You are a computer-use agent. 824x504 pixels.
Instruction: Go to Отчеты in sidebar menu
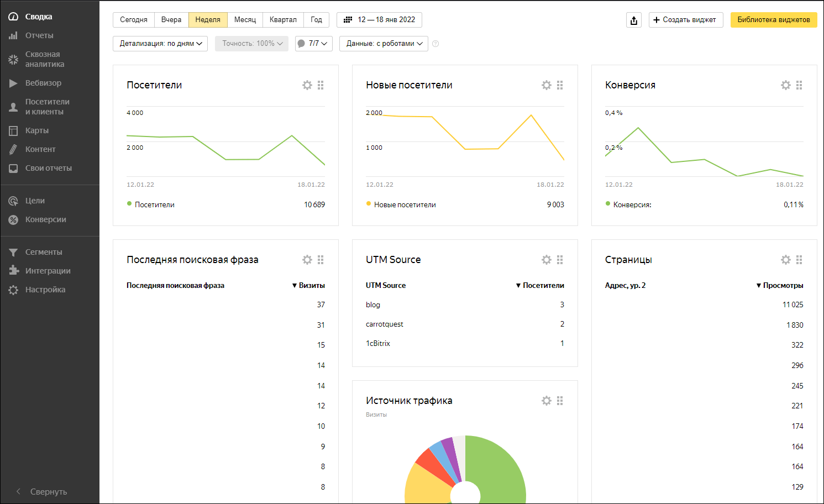39,35
